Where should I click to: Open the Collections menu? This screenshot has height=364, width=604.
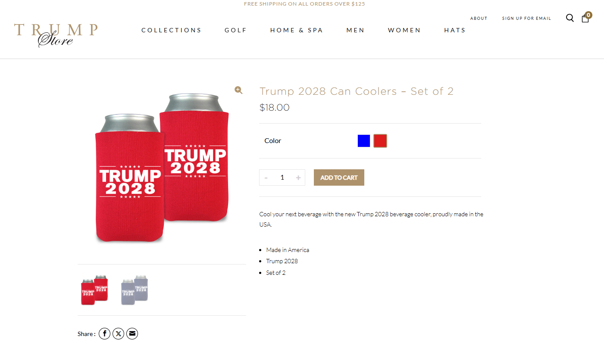172,30
